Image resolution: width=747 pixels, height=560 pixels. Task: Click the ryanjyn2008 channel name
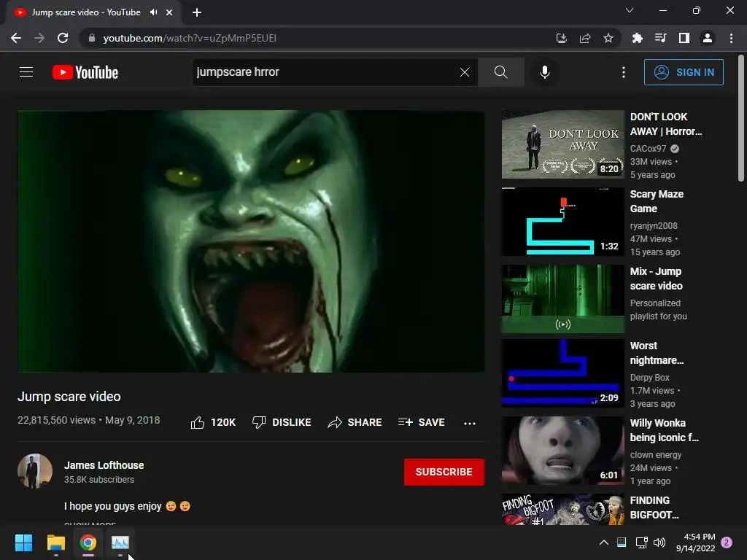pos(654,226)
